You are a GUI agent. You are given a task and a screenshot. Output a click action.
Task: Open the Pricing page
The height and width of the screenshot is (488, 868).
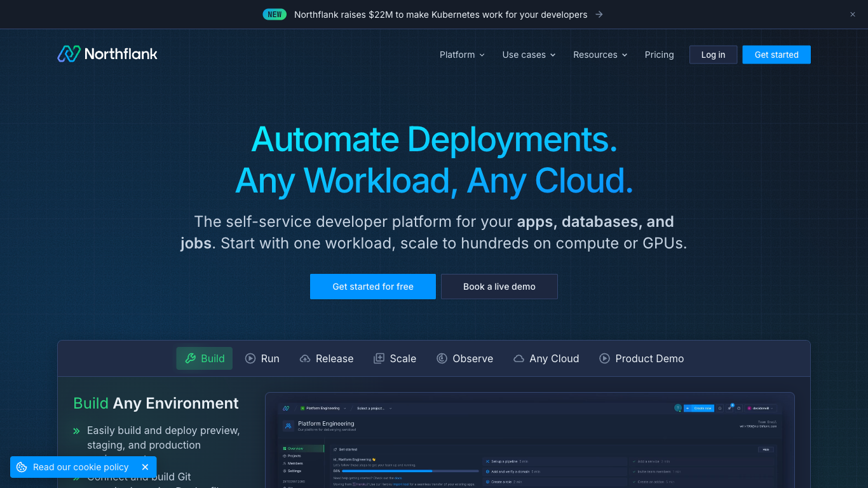click(659, 55)
